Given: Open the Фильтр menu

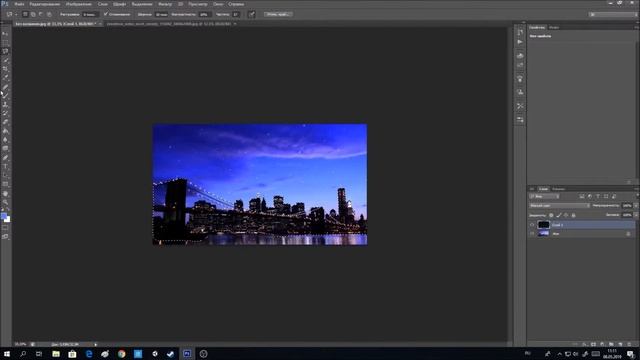Looking at the screenshot, I should point(165,4).
